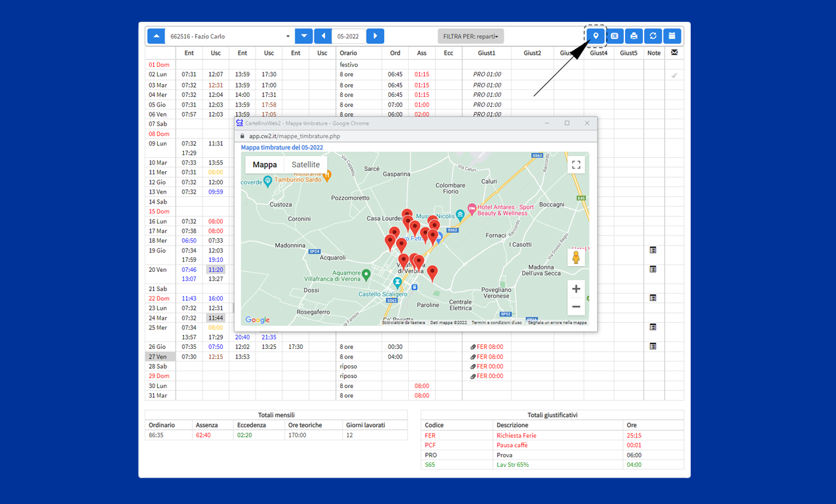
Task: Open the note icon for 19 Gio
Action: tap(653, 250)
